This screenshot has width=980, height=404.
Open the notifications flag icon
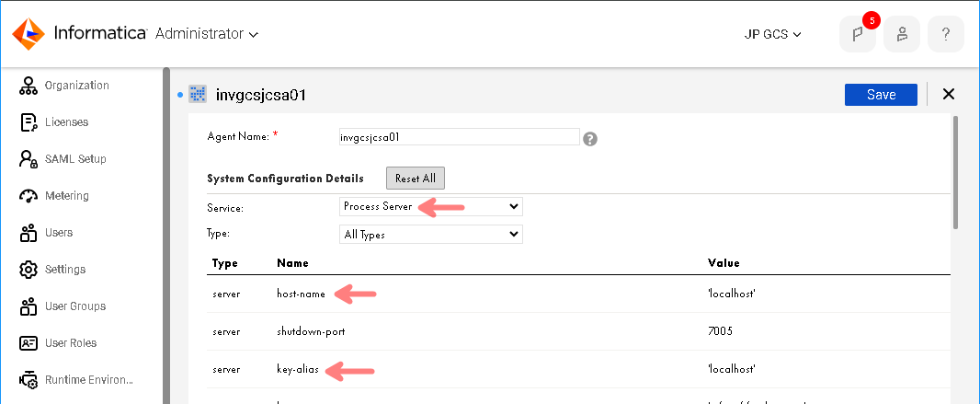tap(857, 34)
